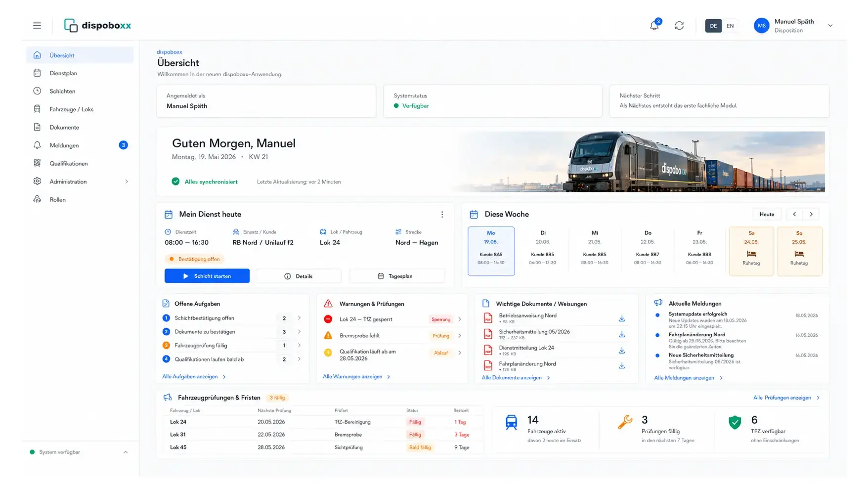Download Betriebsanweisung Nord document
Image resolution: width=868 pixels, height=493 pixels.
tap(622, 318)
